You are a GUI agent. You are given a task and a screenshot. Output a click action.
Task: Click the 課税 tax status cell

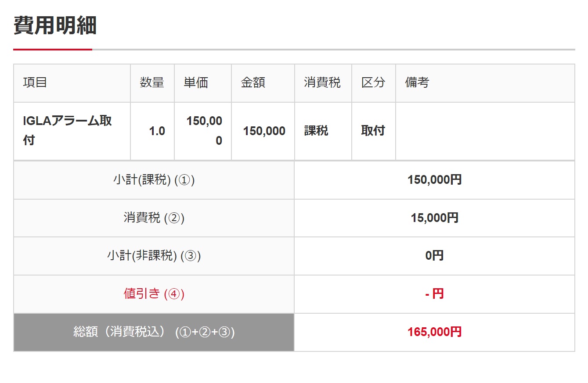point(316,131)
